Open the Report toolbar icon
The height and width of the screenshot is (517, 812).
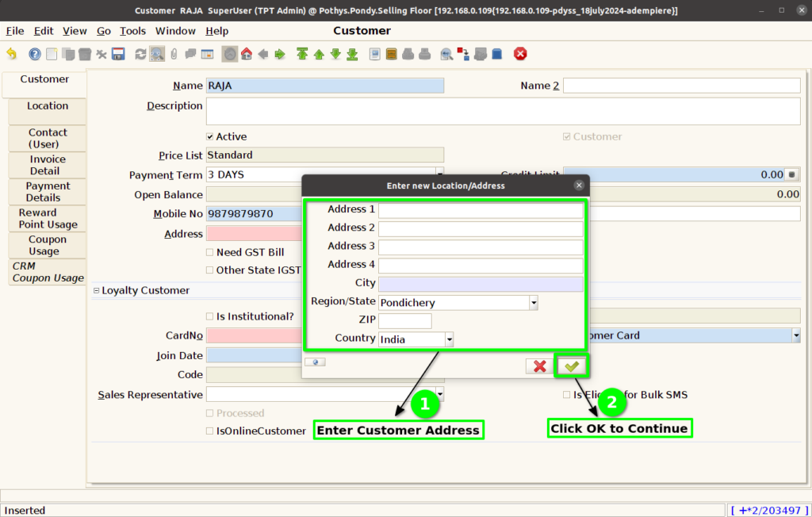point(375,54)
